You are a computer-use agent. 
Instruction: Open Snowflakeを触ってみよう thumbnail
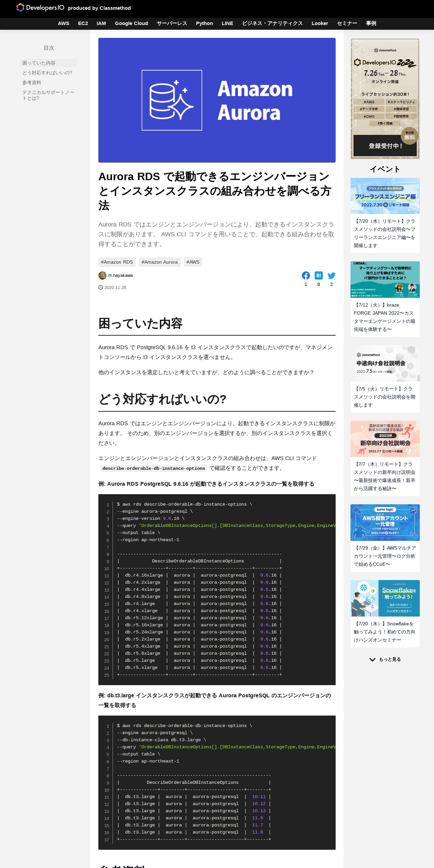point(385,598)
